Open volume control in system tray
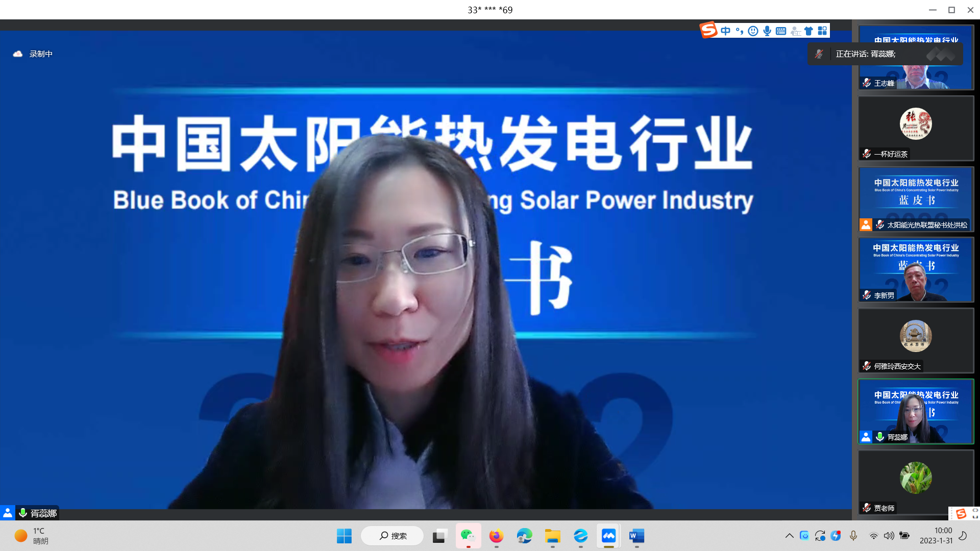This screenshot has width=980, height=551. [x=889, y=536]
